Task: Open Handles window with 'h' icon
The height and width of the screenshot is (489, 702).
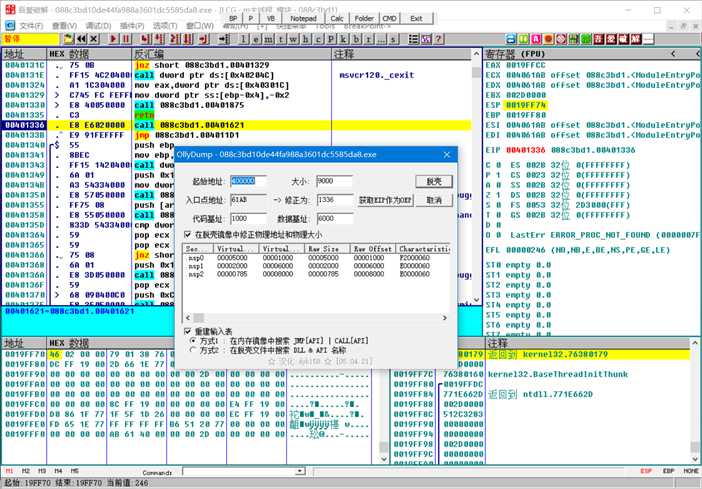Action: [306, 39]
